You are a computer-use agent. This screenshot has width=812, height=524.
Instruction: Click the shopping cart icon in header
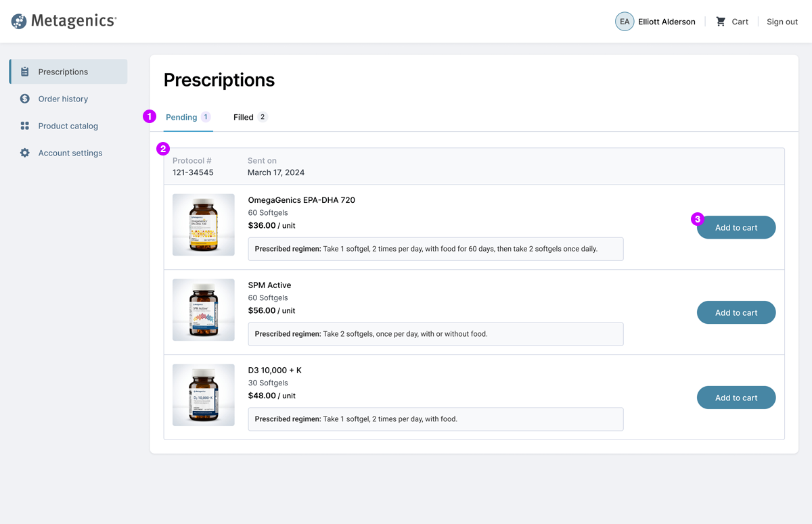(721, 22)
